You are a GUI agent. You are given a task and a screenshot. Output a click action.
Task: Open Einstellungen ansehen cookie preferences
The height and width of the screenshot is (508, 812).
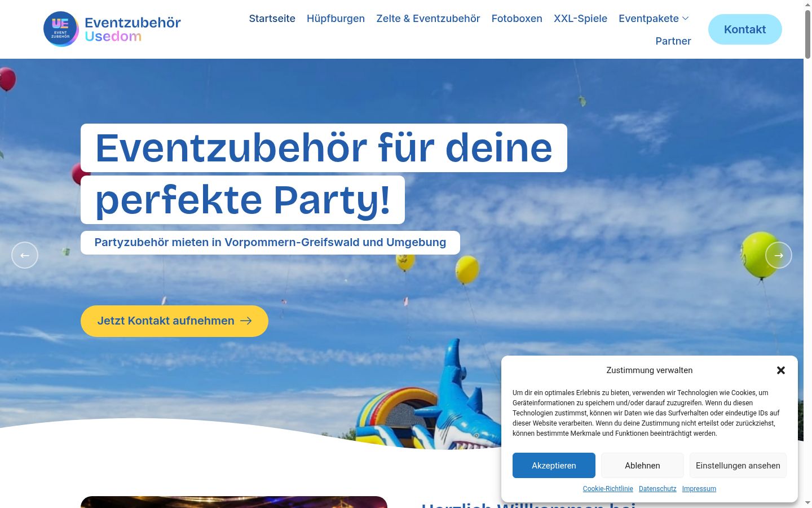coord(738,466)
